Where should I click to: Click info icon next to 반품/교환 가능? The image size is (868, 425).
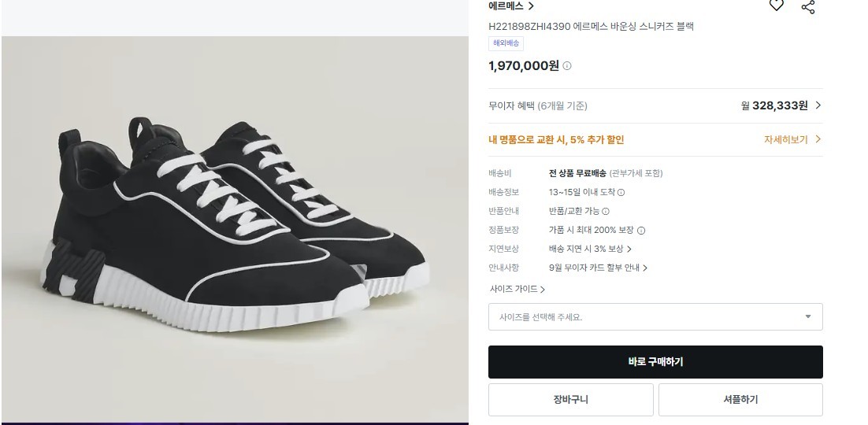pyautogui.click(x=606, y=211)
